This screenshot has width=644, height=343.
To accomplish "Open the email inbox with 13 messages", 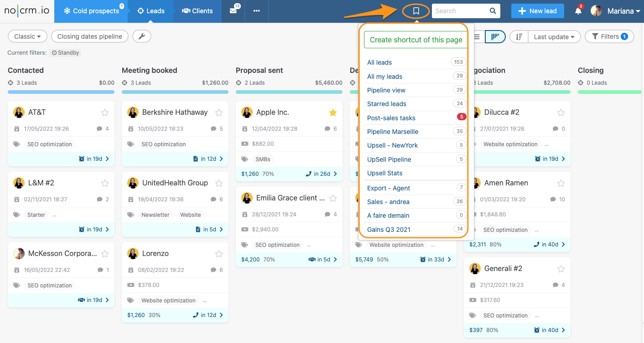I will 234,11.
